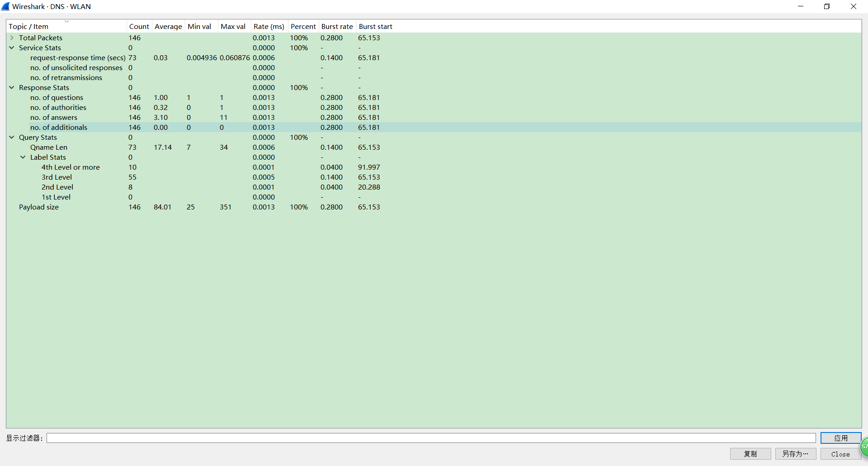The image size is (868, 466).
Task: Click the 351 max value cell
Action: (x=226, y=207)
